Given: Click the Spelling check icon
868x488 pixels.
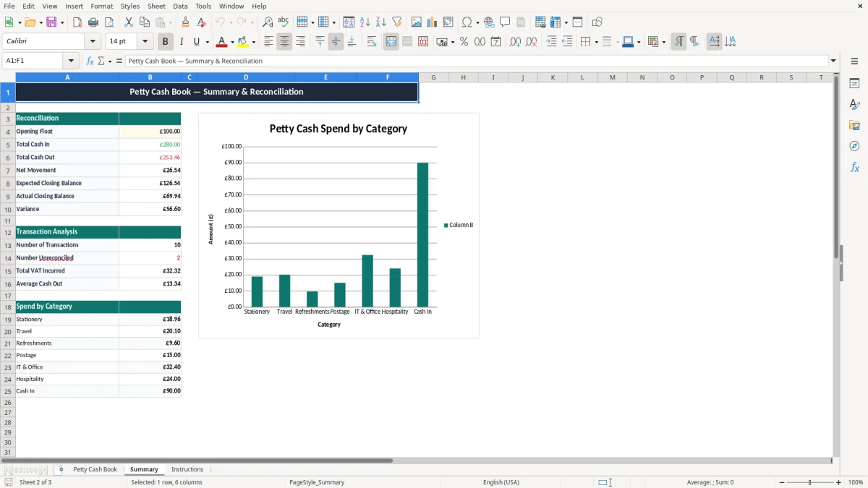Looking at the screenshot, I should 284,22.
